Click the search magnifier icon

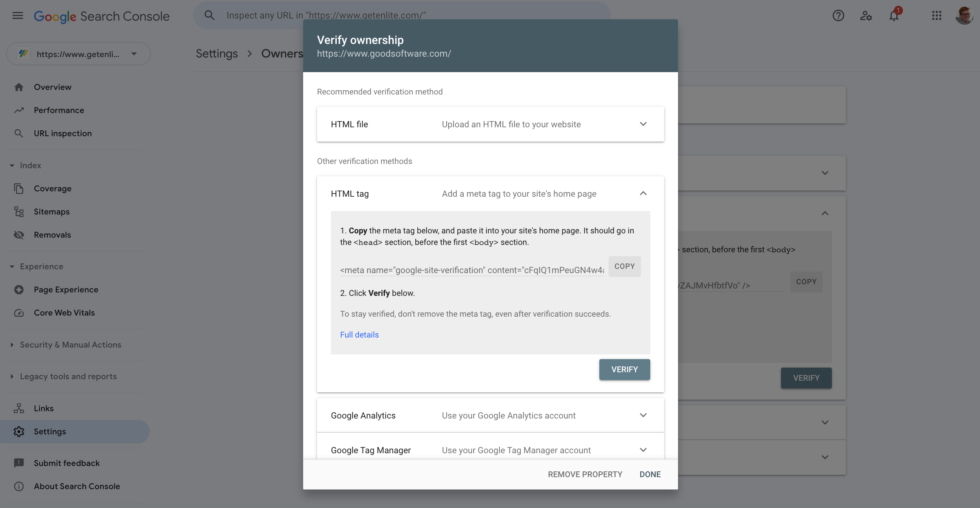[209, 15]
